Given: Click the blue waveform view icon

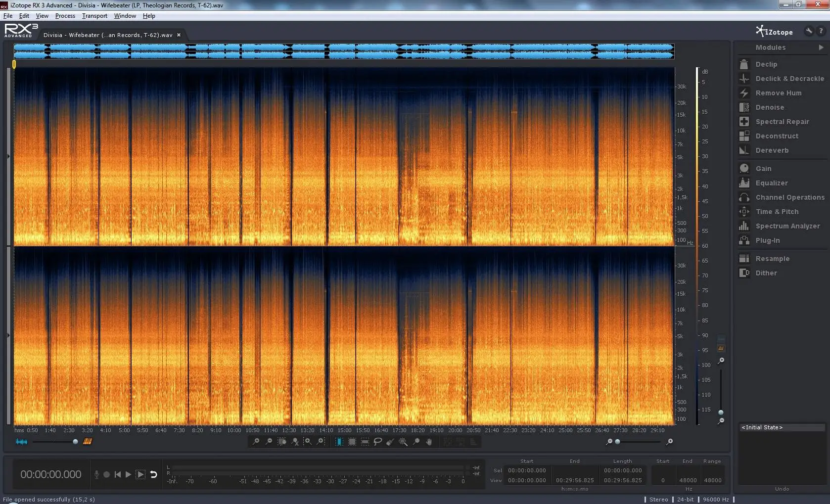Looking at the screenshot, I should point(21,442).
